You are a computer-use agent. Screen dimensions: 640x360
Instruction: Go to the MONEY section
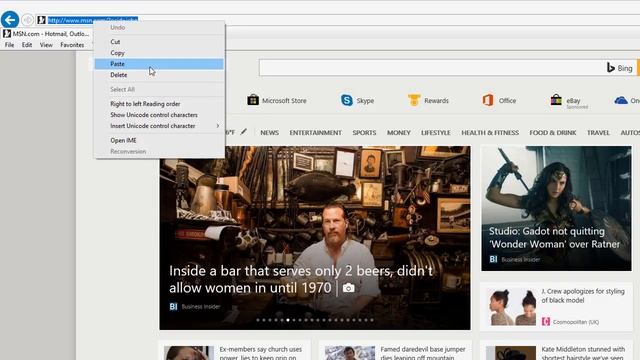[x=399, y=132]
